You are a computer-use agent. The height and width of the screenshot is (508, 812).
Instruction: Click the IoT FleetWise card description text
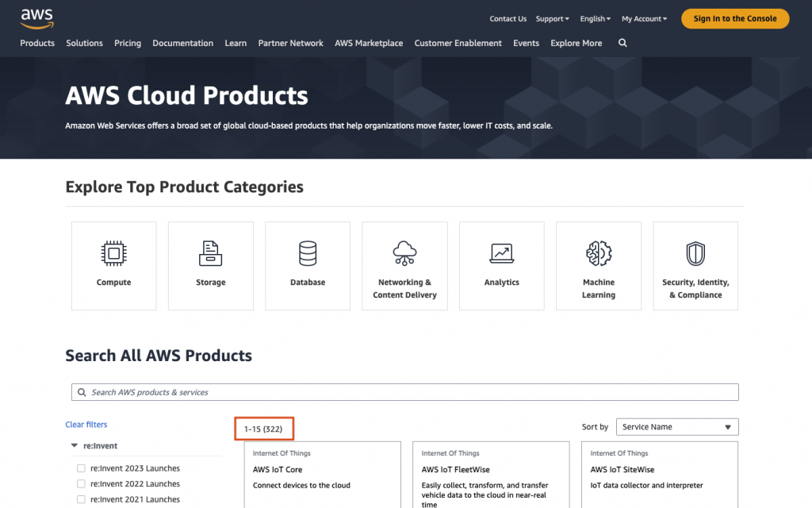point(485,495)
